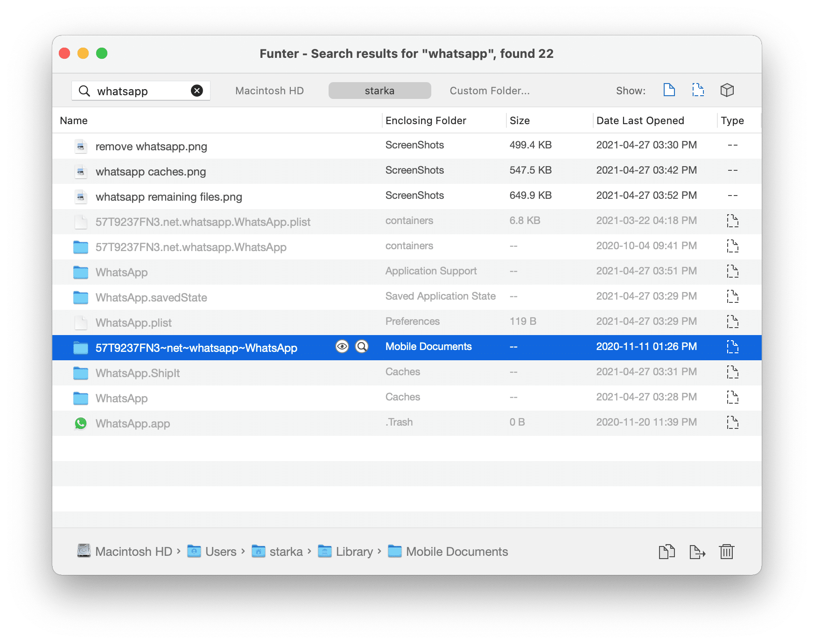Open starka folder in path bar
The height and width of the screenshot is (644, 814).
click(277, 552)
